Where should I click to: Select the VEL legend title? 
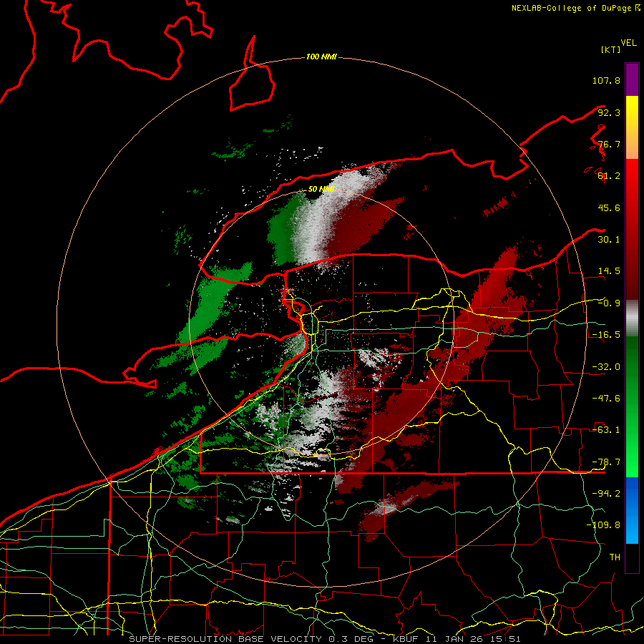(628, 43)
